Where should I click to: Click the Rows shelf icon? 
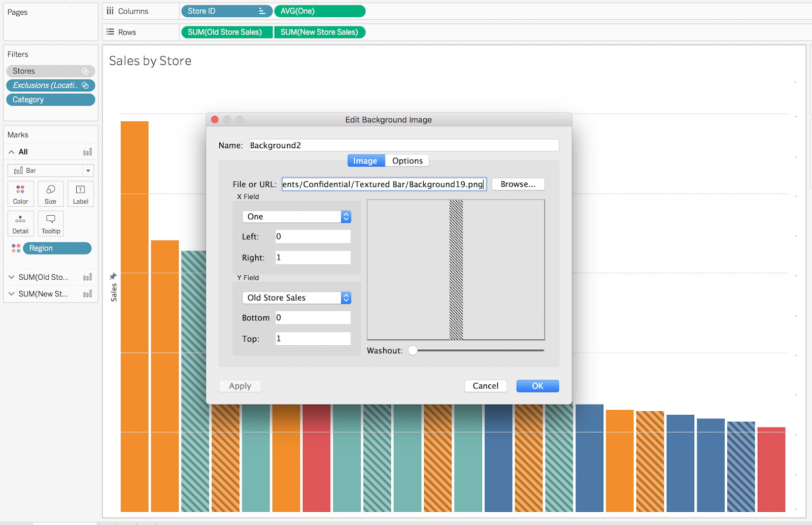coord(110,32)
